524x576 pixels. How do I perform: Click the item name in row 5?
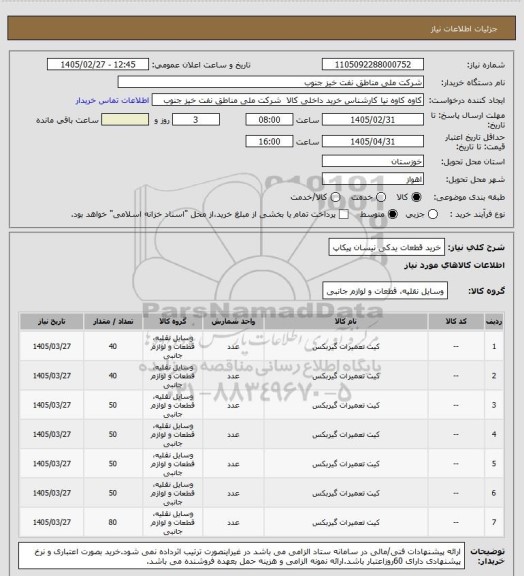[346, 464]
